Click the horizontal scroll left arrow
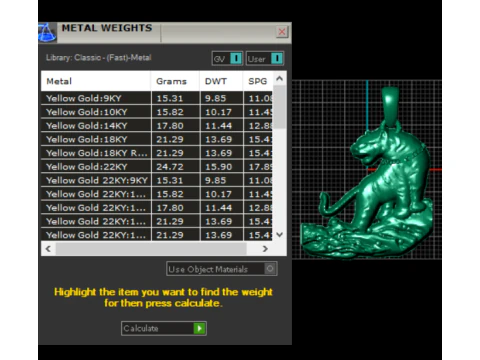This screenshot has width=480, height=360. pos(48,249)
